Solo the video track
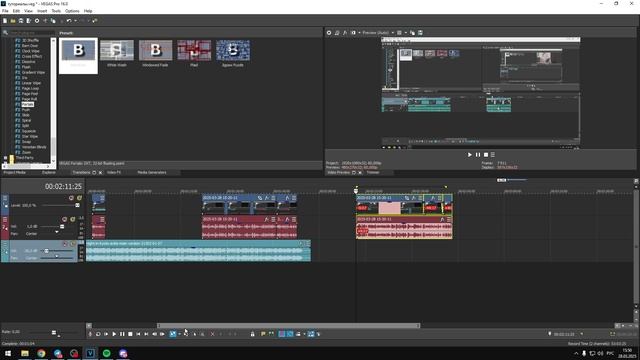Viewport: 640px width, 360px height. [x=79, y=198]
